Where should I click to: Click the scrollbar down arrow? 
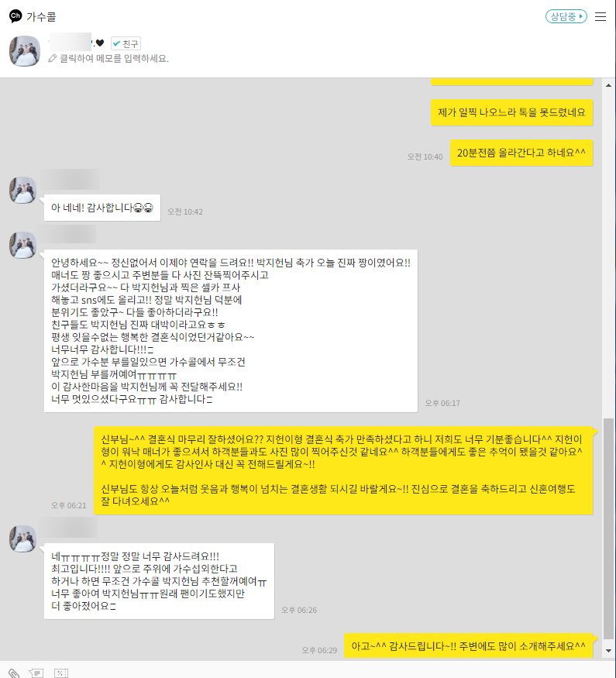(609, 650)
